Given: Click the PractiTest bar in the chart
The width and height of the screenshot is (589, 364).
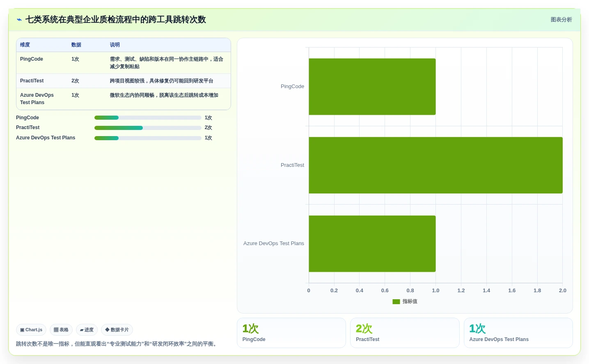Looking at the screenshot, I should (x=435, y=165).
